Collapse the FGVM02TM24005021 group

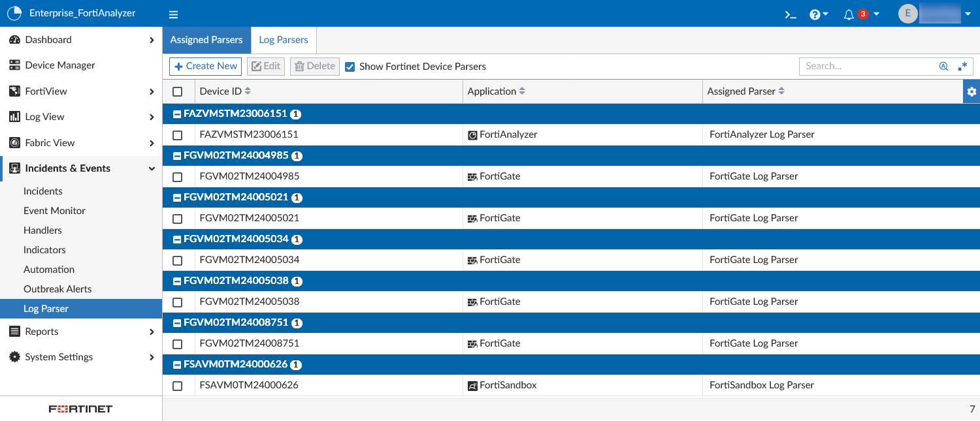click(177, 198)
